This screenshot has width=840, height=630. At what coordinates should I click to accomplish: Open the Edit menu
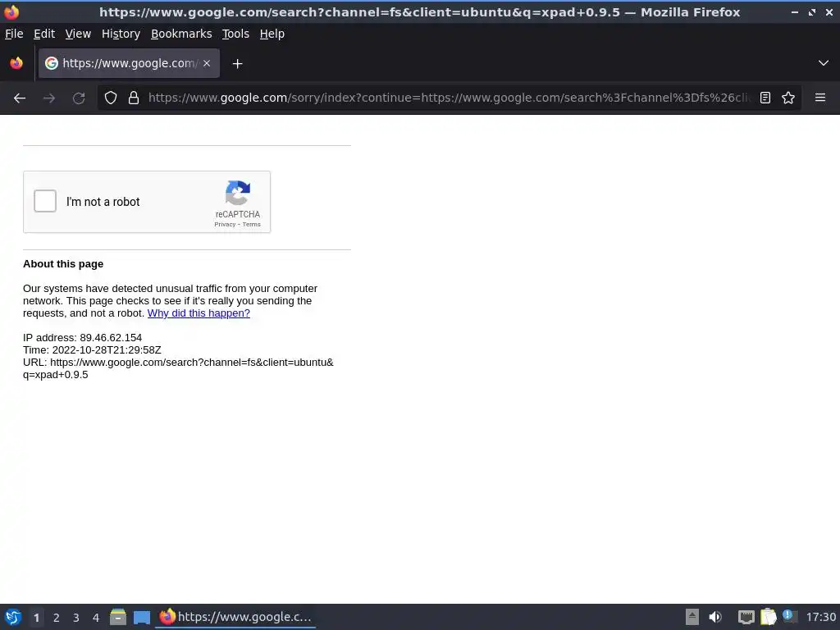click(44, 34)
